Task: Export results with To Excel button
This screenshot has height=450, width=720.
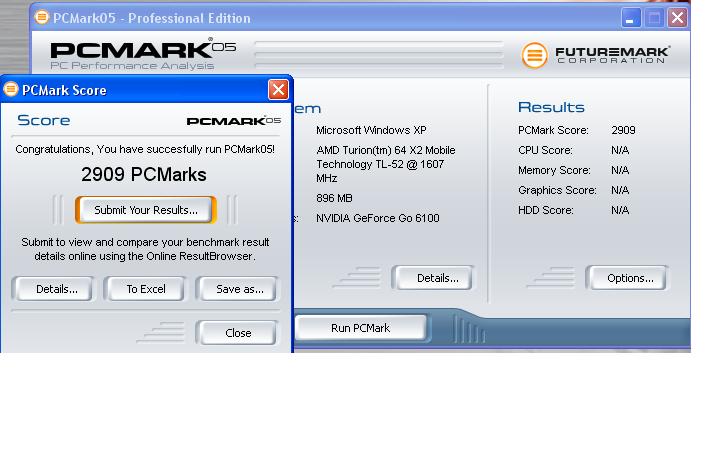Action: pos(146,289)
